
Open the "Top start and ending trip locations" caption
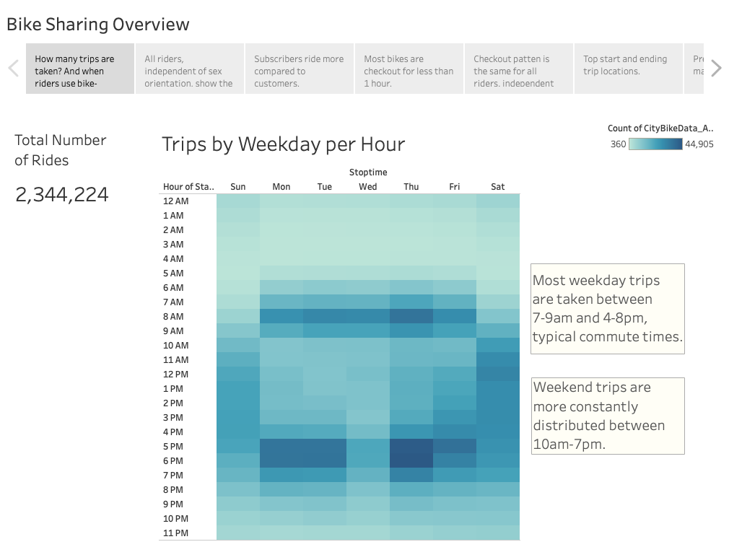click(x=627, y=68)
